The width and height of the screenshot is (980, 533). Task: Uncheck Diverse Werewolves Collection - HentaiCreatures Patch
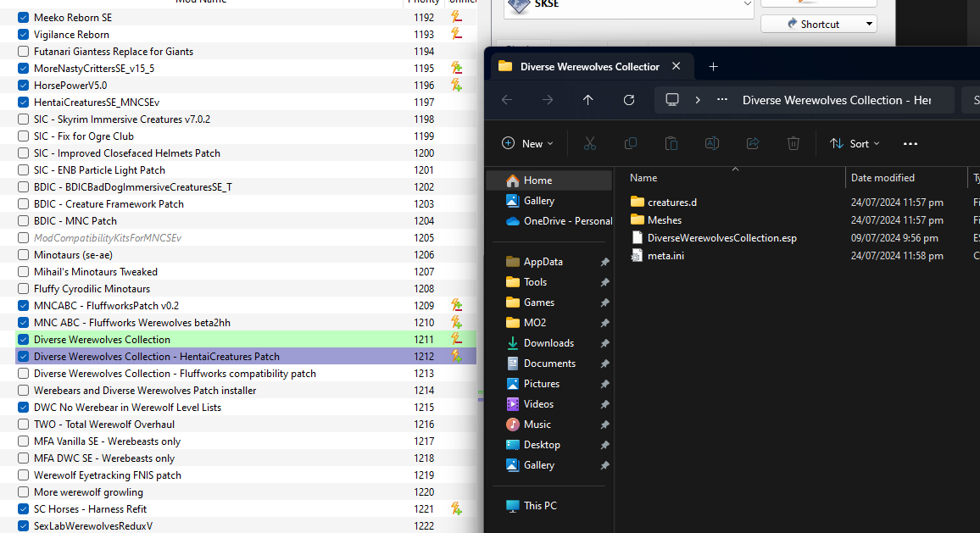(23, 356)
